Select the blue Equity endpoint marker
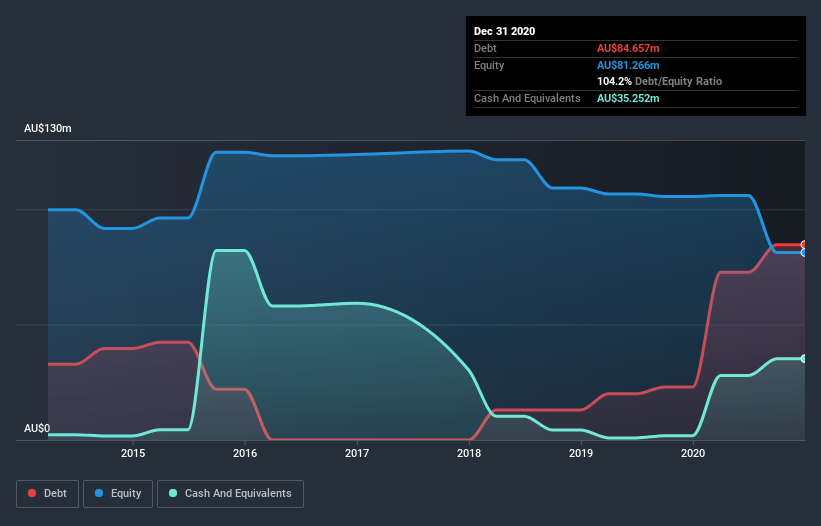Image resolution: width=821 pixels, height=526 pixels. tap(804, 252)
